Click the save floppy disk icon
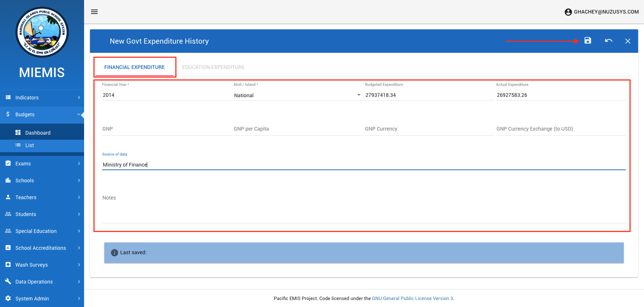This screenshot has height=307, width=644. click(588, 41)
